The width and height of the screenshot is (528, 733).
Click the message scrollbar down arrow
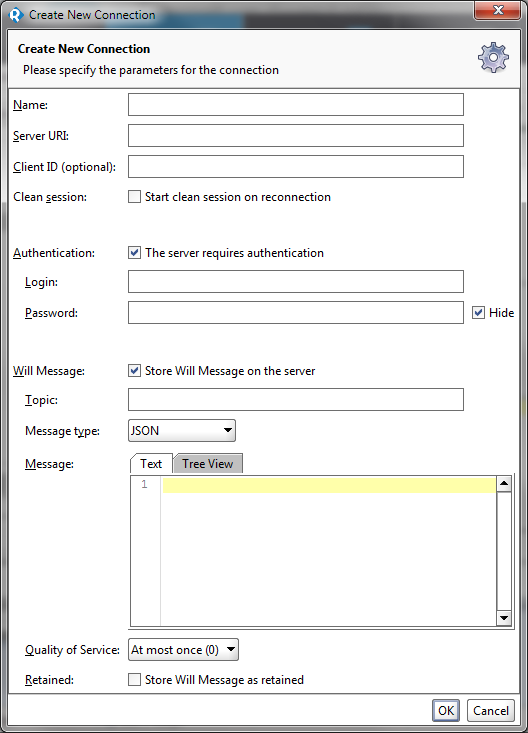click(x=504, y=618)
